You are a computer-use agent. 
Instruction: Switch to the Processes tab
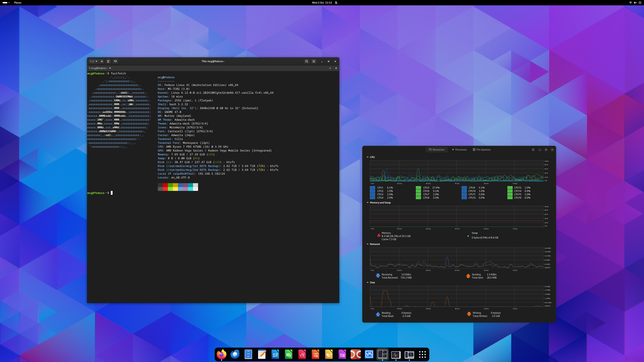coord(459,150)
